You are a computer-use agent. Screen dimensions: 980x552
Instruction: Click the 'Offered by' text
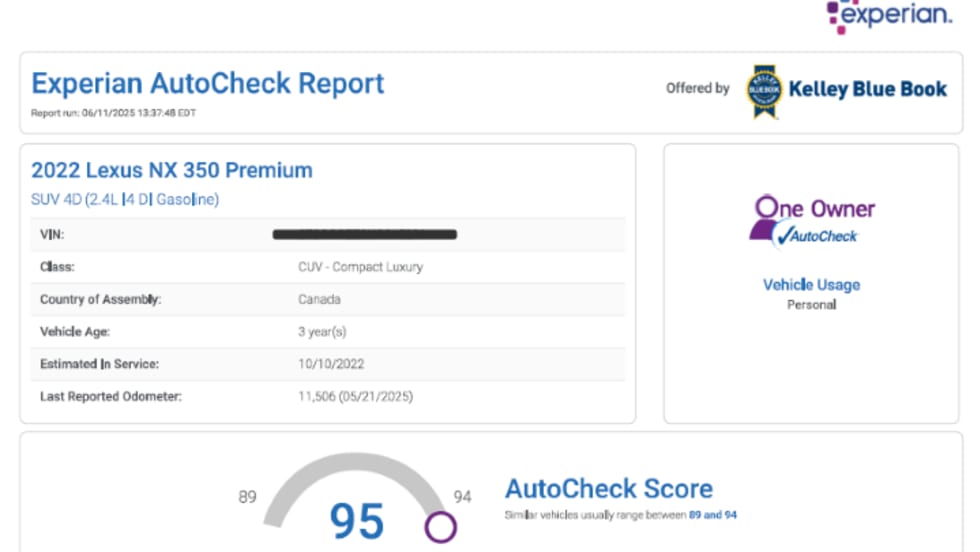click(698, 89)
